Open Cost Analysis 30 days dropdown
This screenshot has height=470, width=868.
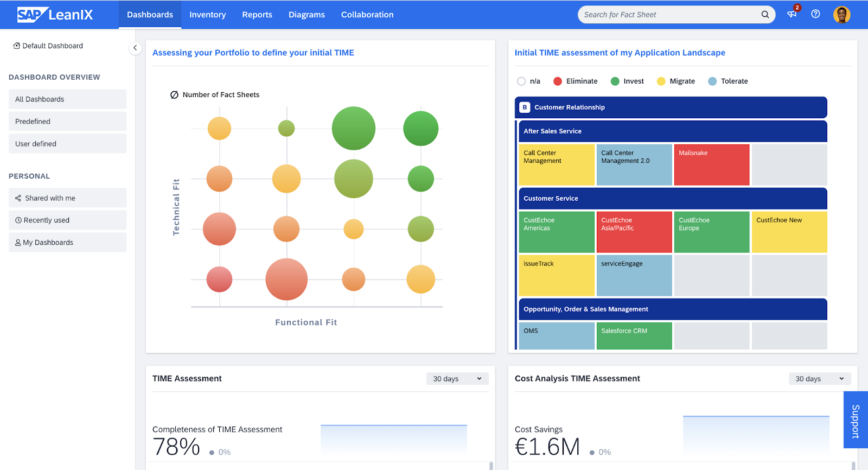click(x=820, y=379)
